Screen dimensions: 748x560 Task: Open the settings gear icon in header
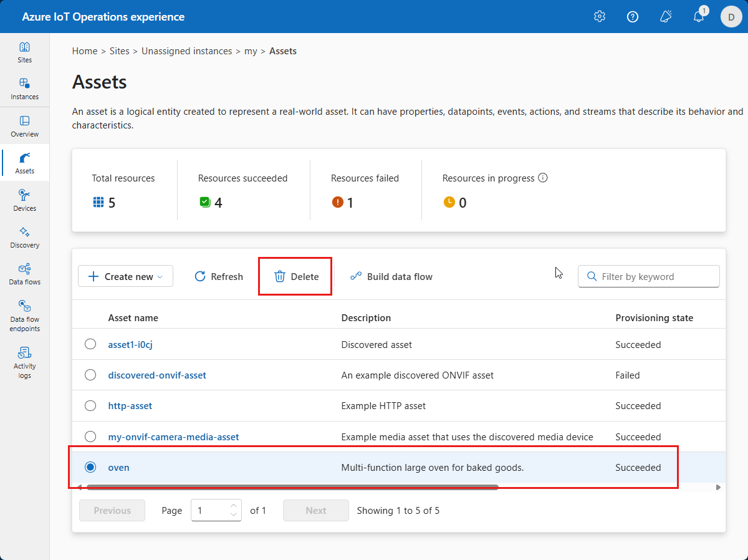(600, 17)
